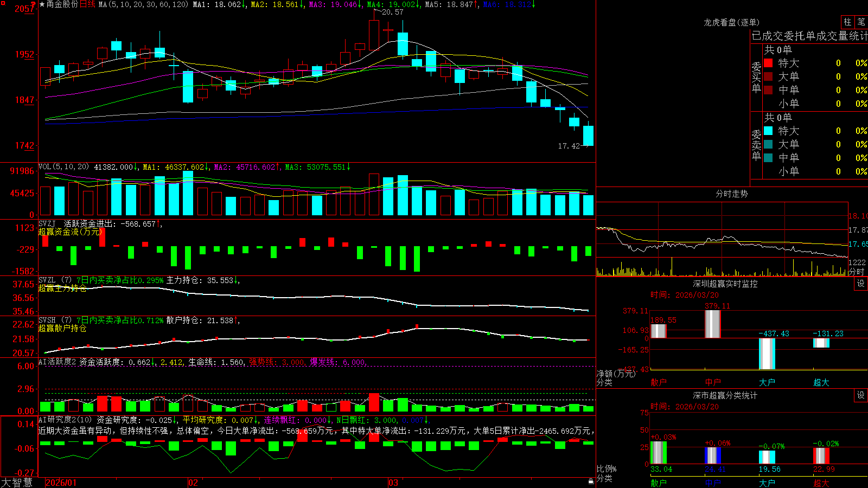The height and width of the screenshot is (488, 868).
Task: Open 设 settings for 深圳超赢实时监控
Action: click(x=861, y=284)
